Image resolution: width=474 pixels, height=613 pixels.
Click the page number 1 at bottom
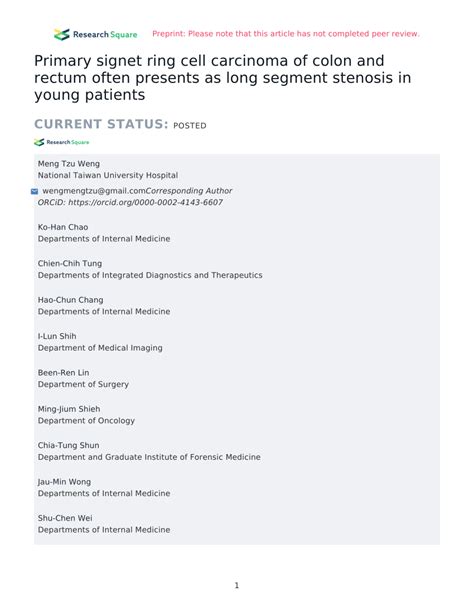pyautogui.click(x=237, y=585)
